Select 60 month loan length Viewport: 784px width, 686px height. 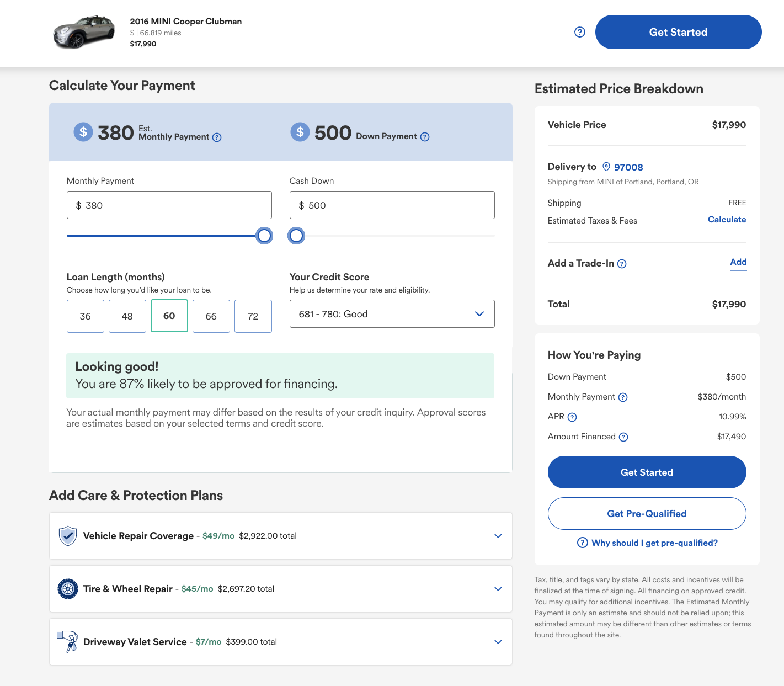[169, 316]
